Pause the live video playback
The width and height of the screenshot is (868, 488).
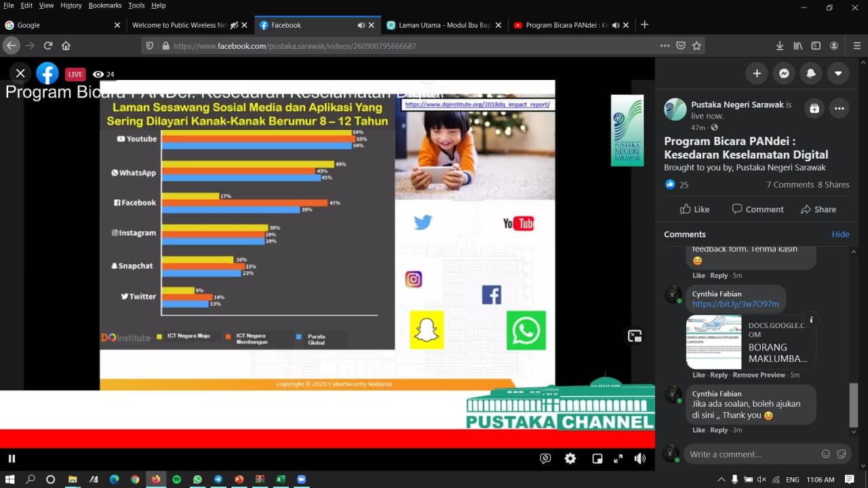pos(12,458)
